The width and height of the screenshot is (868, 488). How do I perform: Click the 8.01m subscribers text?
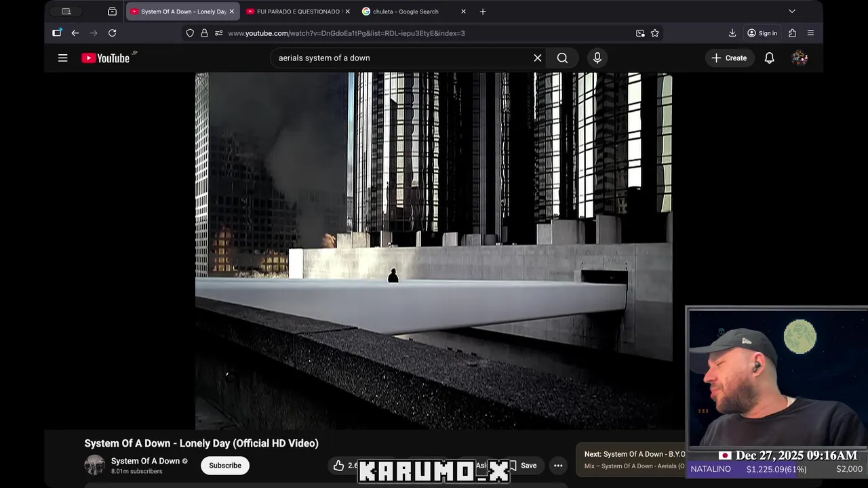click(x=136, y=472)
